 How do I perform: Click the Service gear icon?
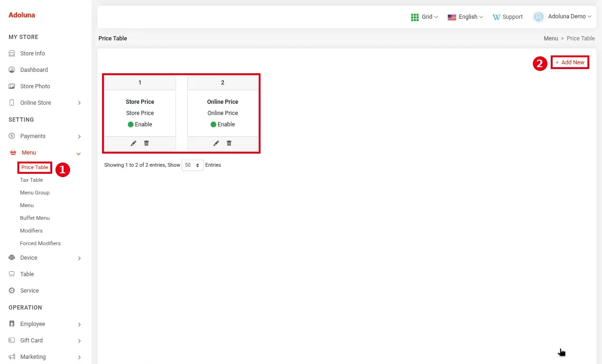(12, 291)
